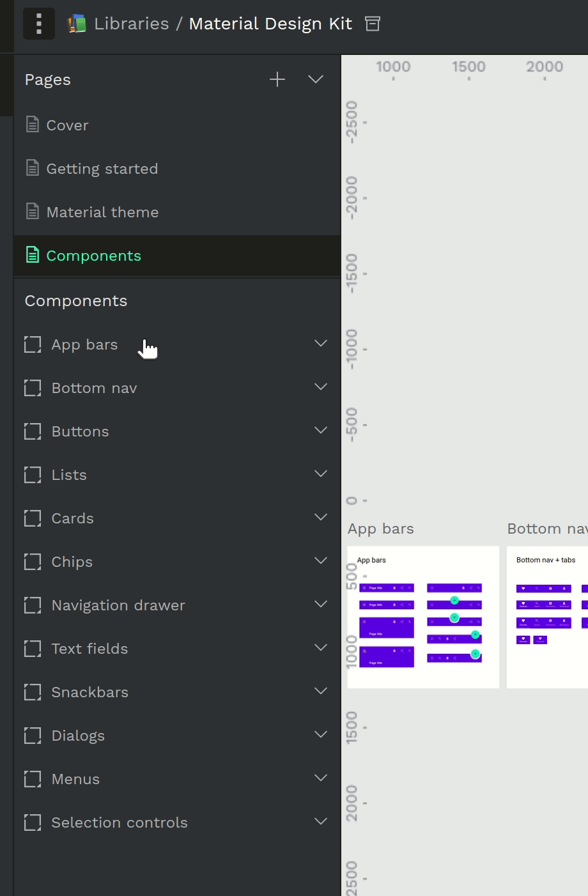Click the Selection controls frame icon
The height and width of the screenshot is (896, 588).
coord(33,823)
